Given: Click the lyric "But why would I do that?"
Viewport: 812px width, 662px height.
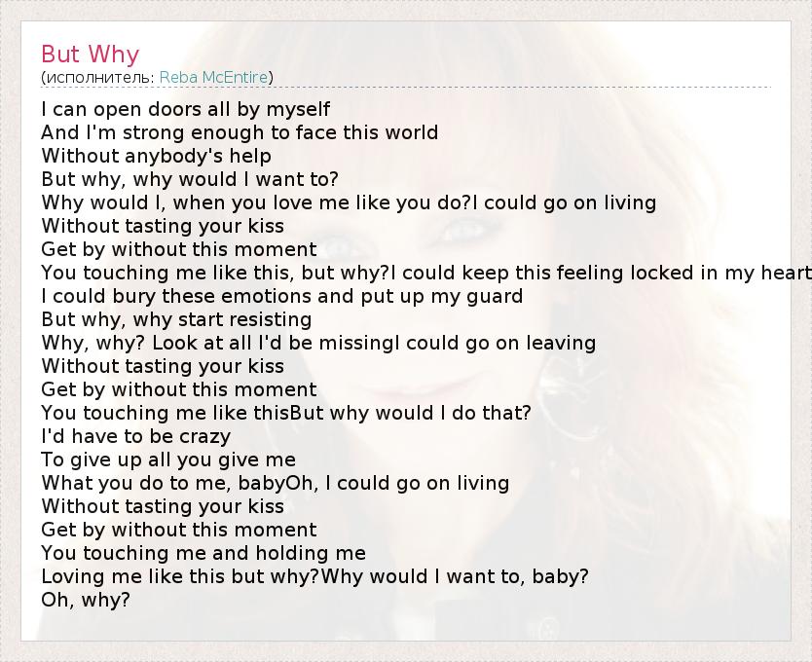Looking at the screenshot, I should pyautogui.click(x=411, y=413).
